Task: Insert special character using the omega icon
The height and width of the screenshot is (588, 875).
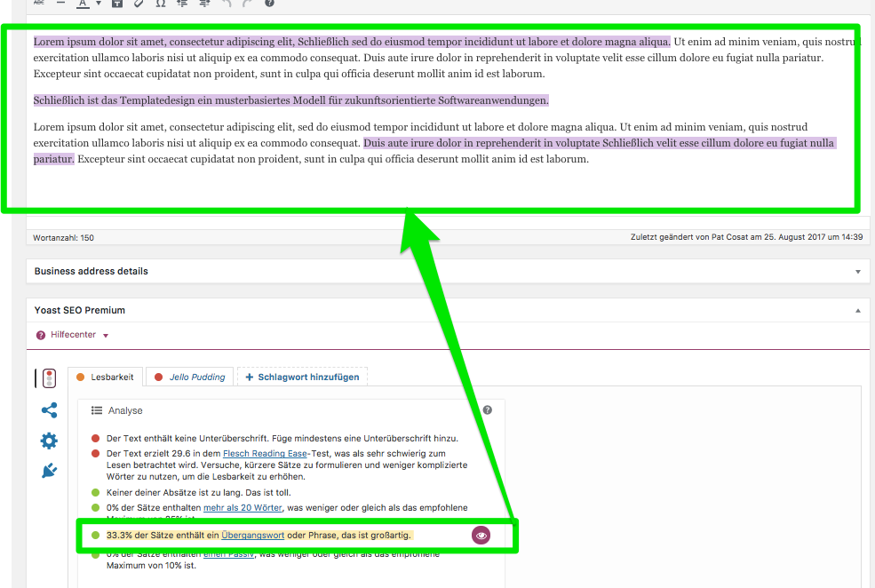Action: 161,3
